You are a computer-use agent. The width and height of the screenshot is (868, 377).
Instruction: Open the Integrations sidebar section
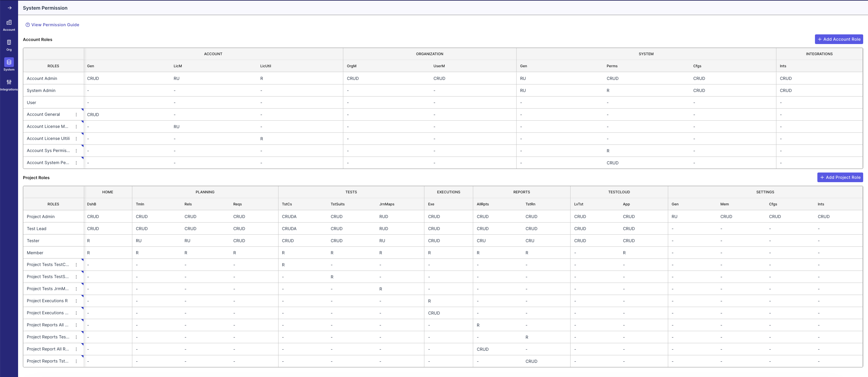point(9,85)
